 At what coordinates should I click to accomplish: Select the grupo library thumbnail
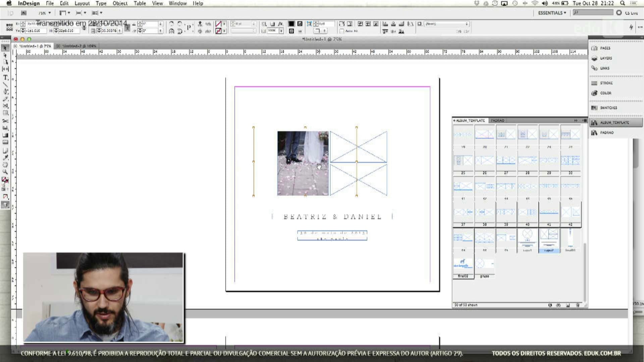pos(484,267)
